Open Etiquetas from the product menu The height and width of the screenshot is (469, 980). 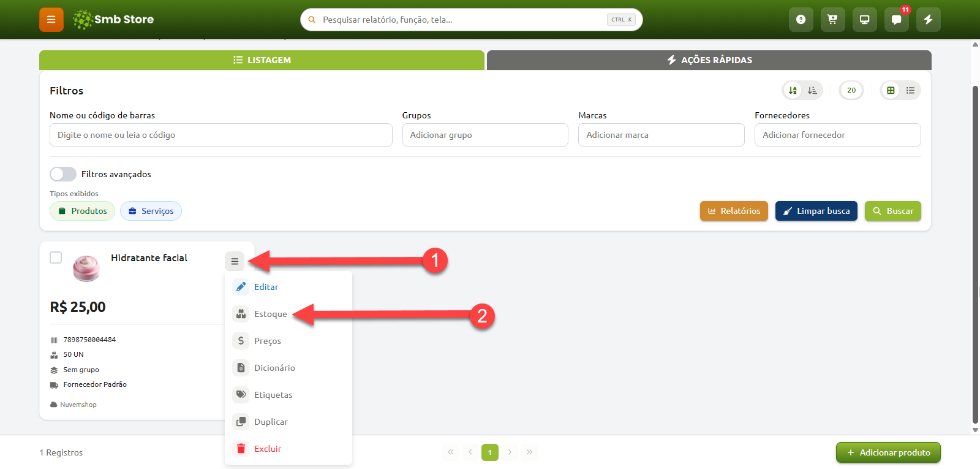pyautogui.click(x=288, y=395)
